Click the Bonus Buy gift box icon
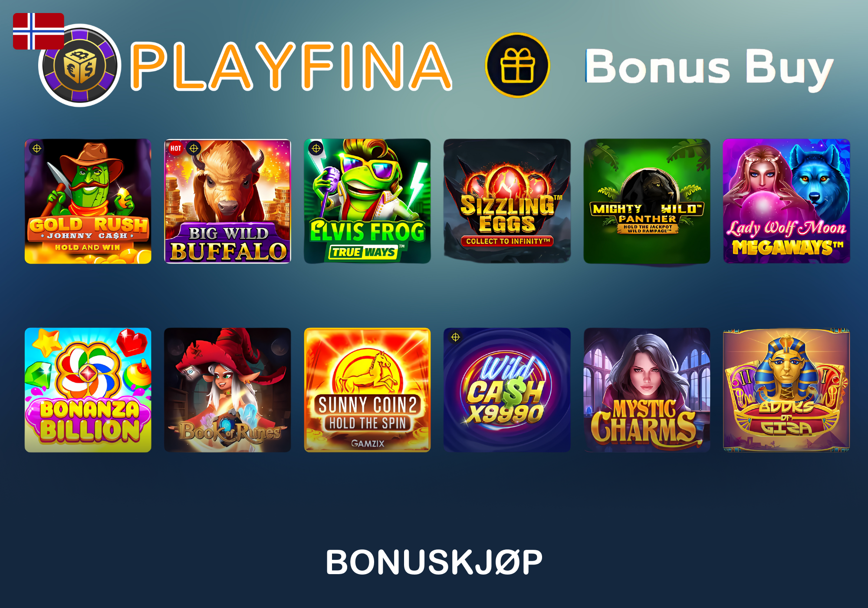The height and width of the screenshot is (608, 868). [x=517, y=65]
